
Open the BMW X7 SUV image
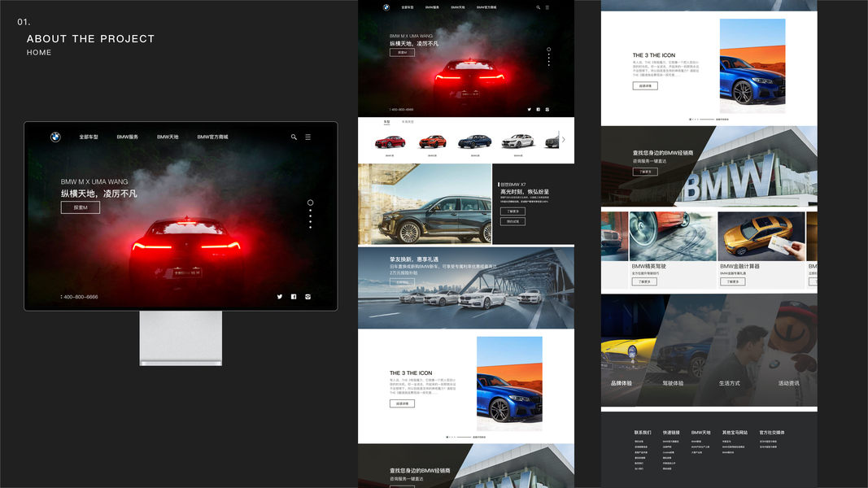[x=425, y=204]
